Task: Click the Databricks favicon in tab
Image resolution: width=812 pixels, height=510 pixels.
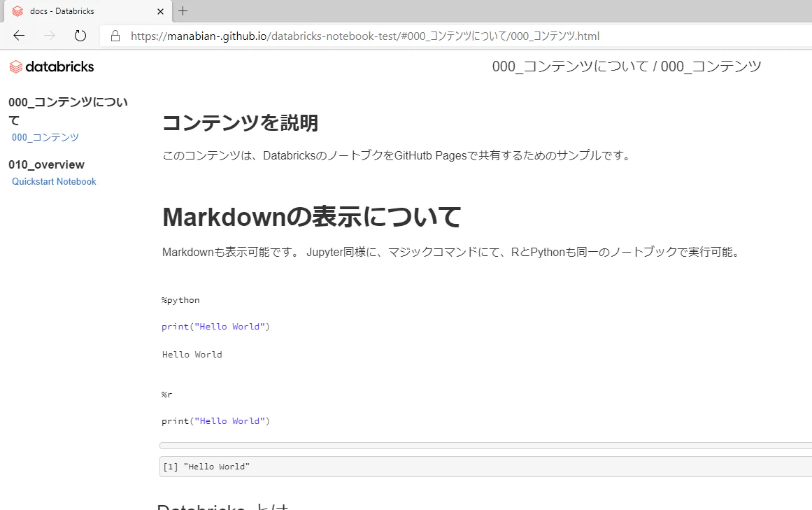Action: 17,11
